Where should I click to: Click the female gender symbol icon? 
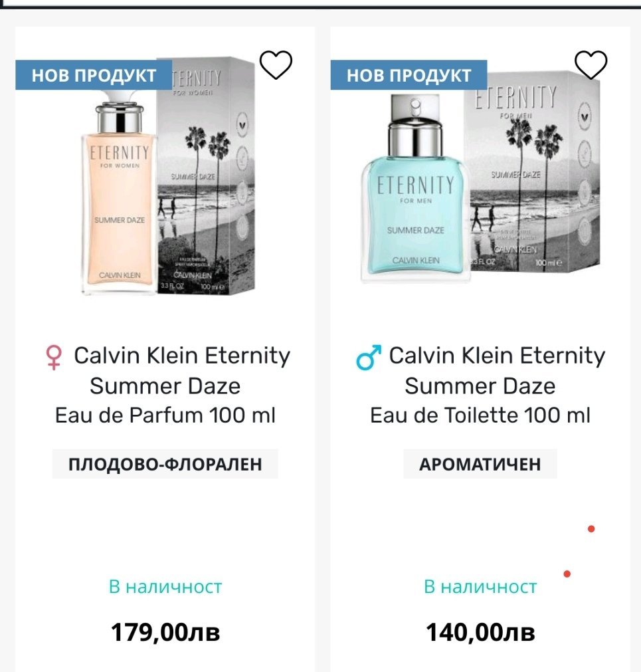point(53,358)
